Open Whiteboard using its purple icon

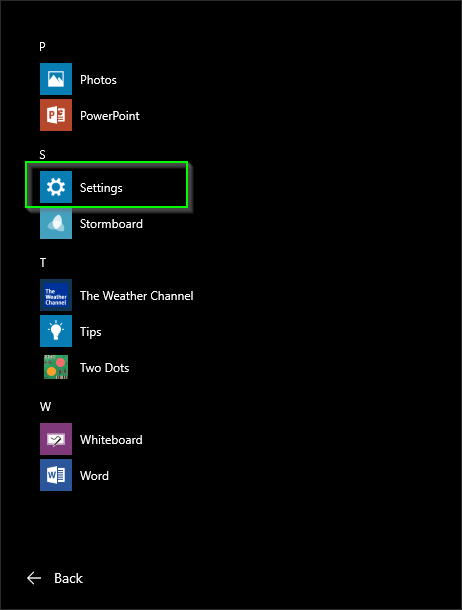tap(56, 439)
